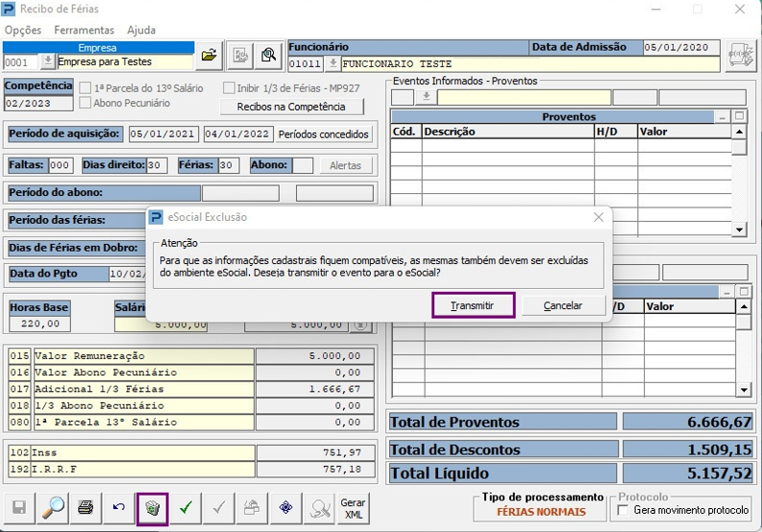The width and height of the screenshot is (762, 532).
Task: Click Gerar XML button
Action: tap(353, 508)
